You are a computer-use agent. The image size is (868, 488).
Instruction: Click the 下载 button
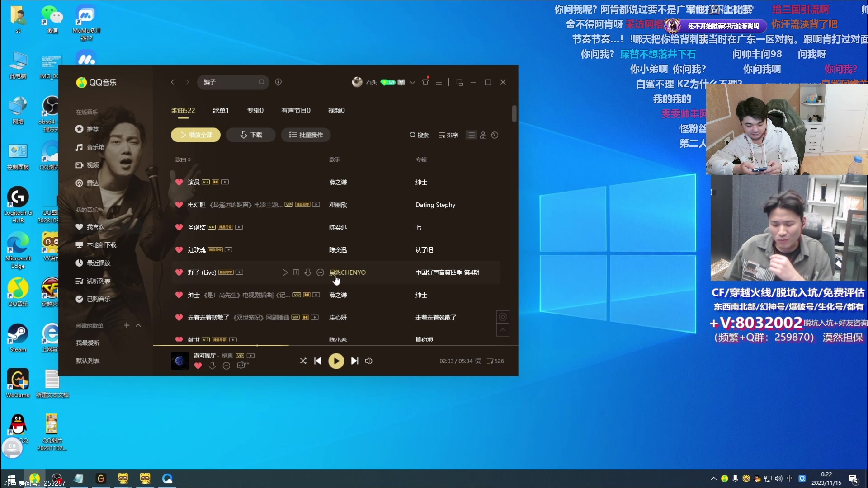coord(251,135)
